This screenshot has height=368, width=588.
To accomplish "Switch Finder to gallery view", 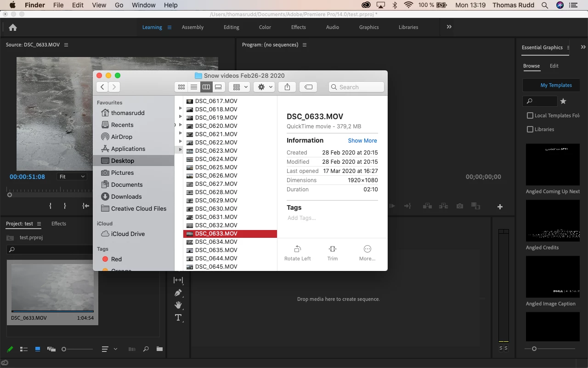I will tap(219, 87).
